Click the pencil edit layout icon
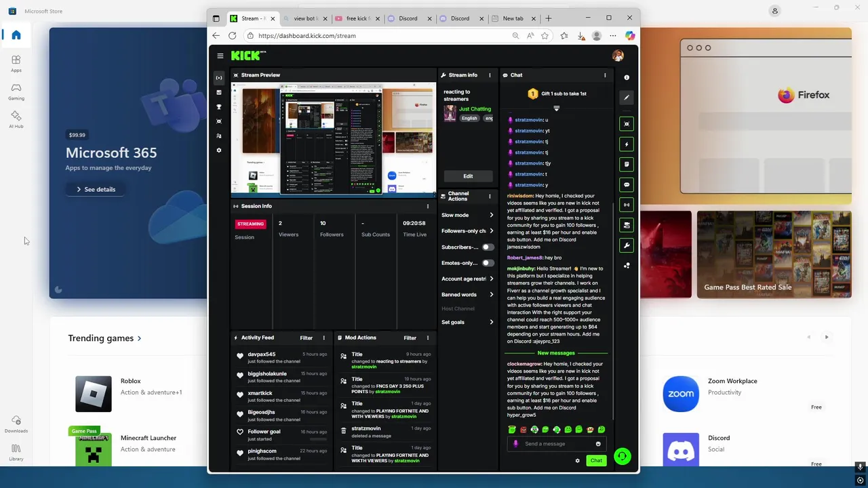The width and height of the screenshot is (868, 488). (x=627, y=98)
